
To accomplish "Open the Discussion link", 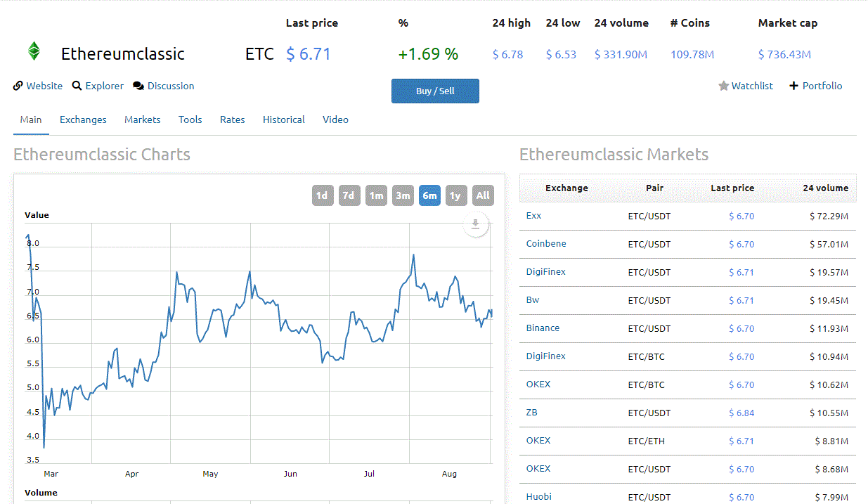I will pos(171,86).
